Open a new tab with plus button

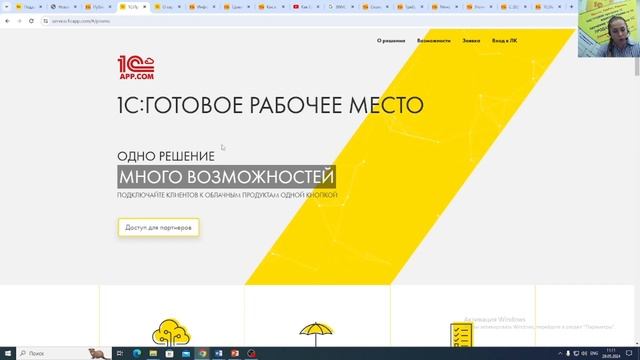[571, 7]
